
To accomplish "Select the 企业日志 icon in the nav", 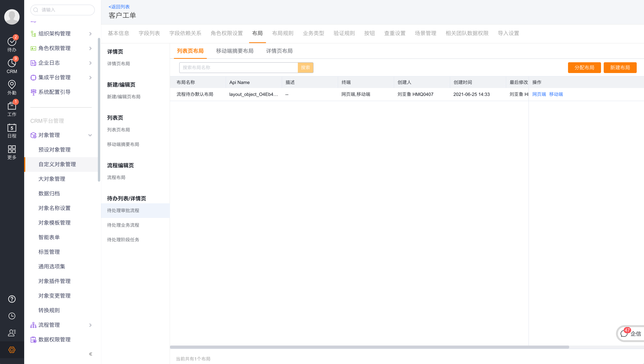I will [34, 63].
